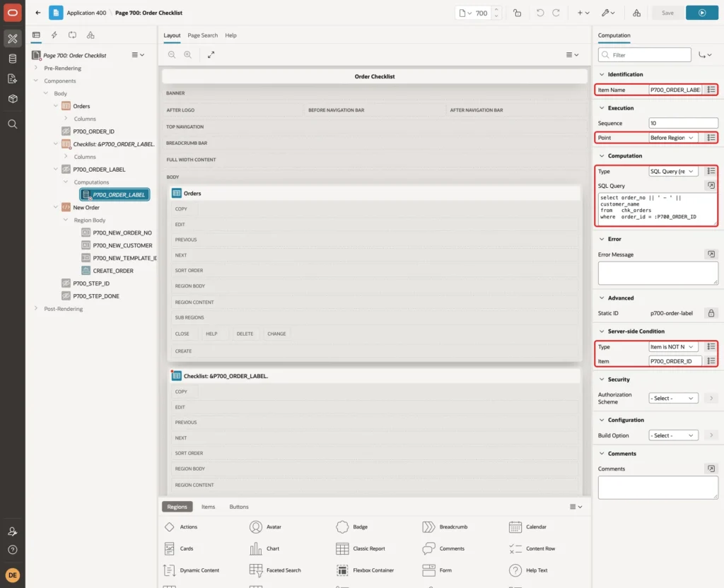Expand Pre-Rendering tree node
Image resolution: width=724 pixels, height=588 pixels.
36,68
